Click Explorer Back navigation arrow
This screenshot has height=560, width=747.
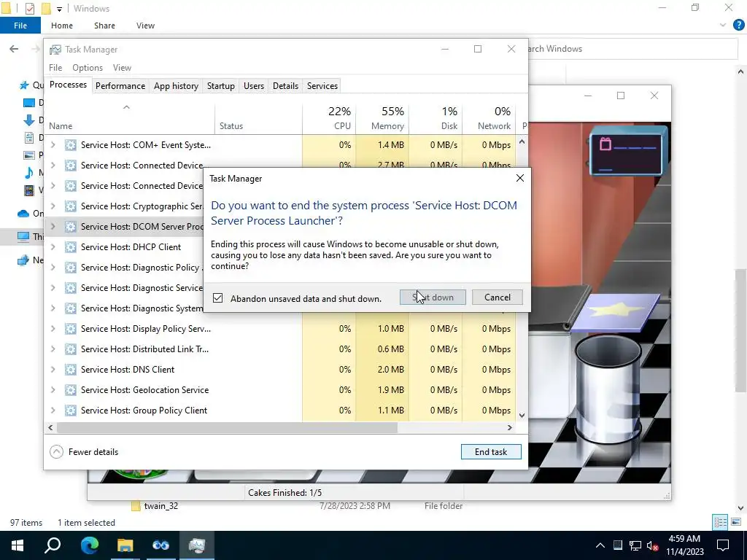[x=14, y=49]
